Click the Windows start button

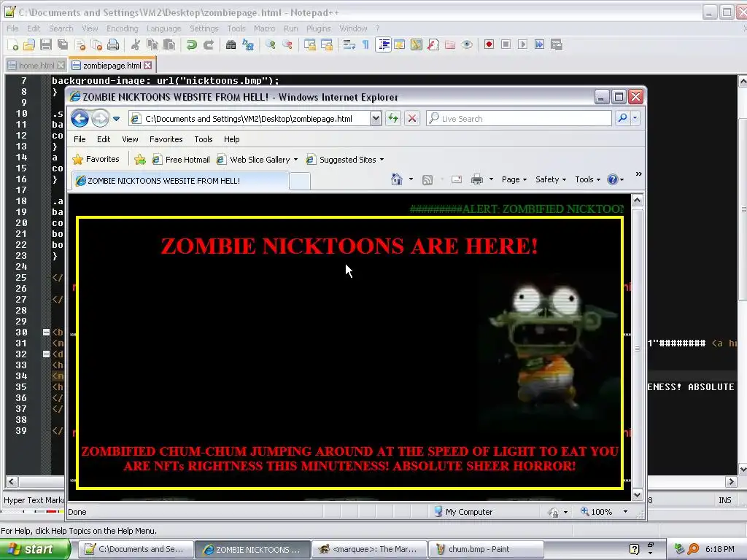[34, 549]
